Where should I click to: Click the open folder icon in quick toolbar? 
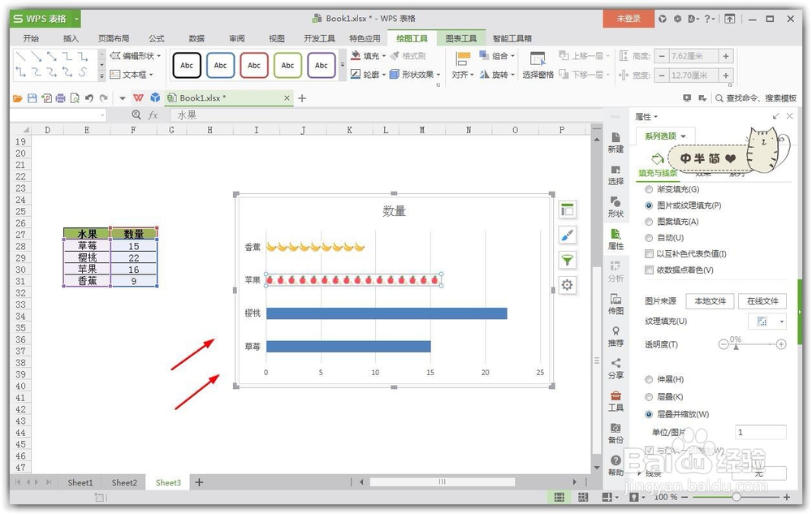point(18,97)
